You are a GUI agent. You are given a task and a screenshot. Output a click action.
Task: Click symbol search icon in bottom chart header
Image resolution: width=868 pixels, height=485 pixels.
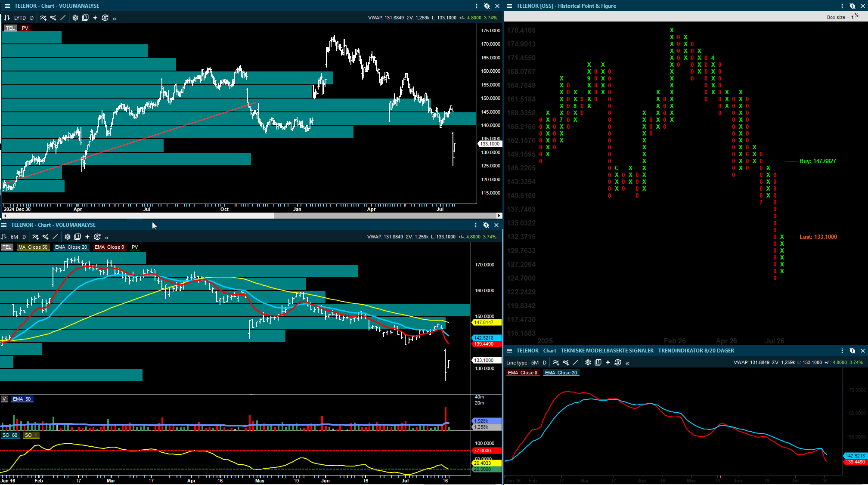click(x=486, y=225)
